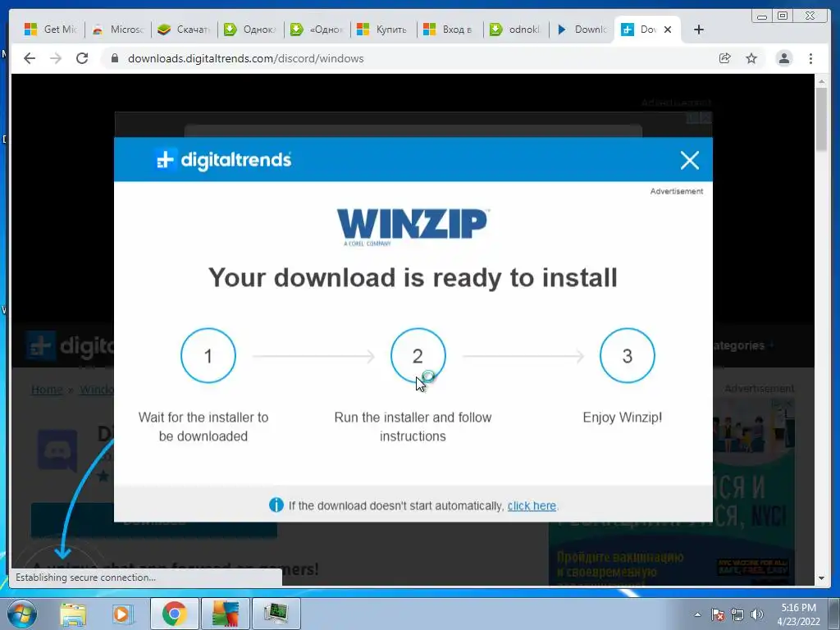Open Windows Start menu
840x630 pixels.
click(22, 614)
